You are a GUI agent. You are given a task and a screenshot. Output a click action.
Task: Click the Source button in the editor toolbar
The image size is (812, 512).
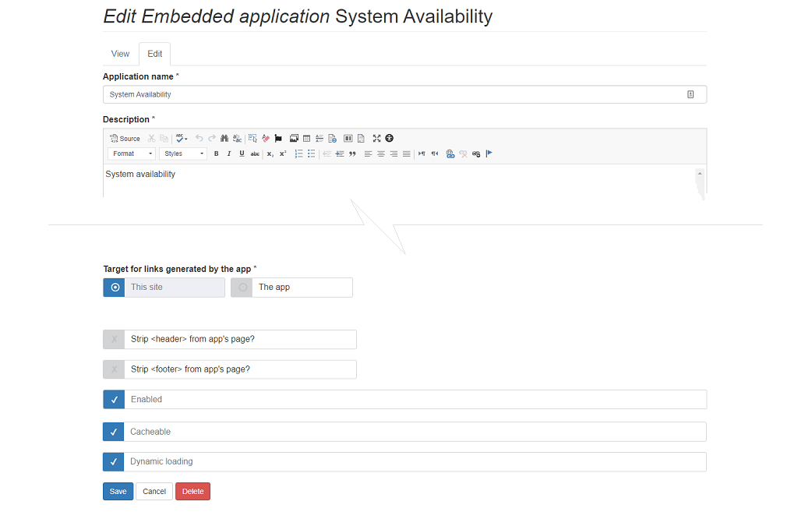point(125,138)
